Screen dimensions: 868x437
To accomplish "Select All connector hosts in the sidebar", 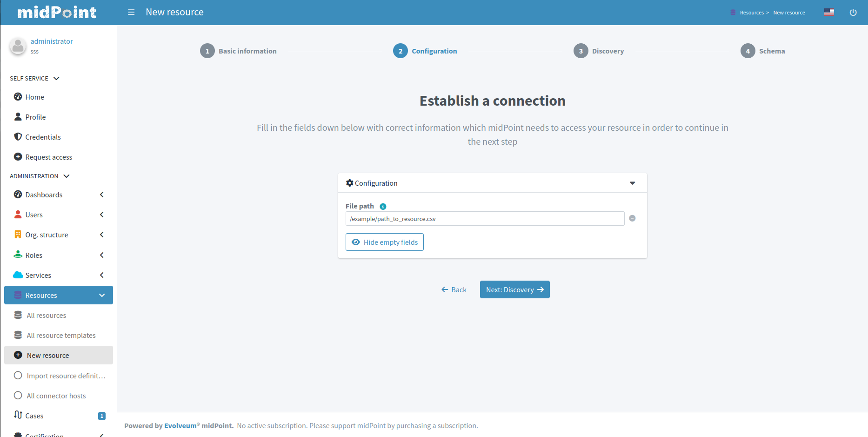I will coord(56,396).
